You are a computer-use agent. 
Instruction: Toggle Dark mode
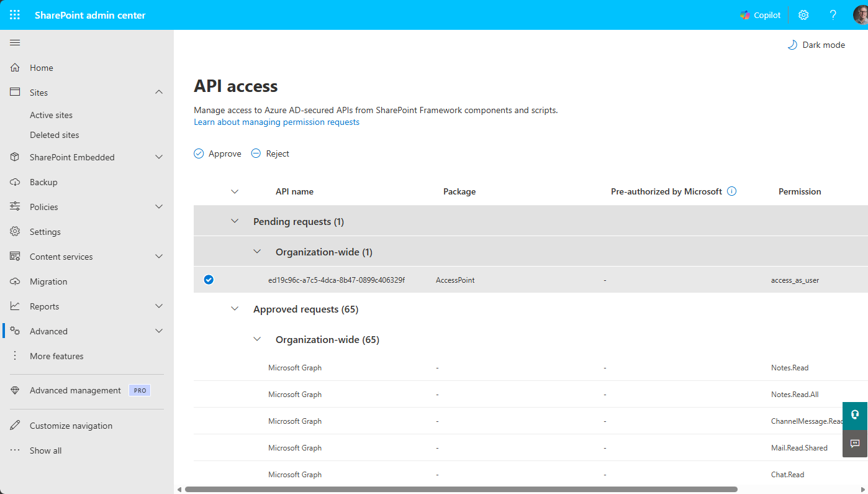click(x=816, y=45)
